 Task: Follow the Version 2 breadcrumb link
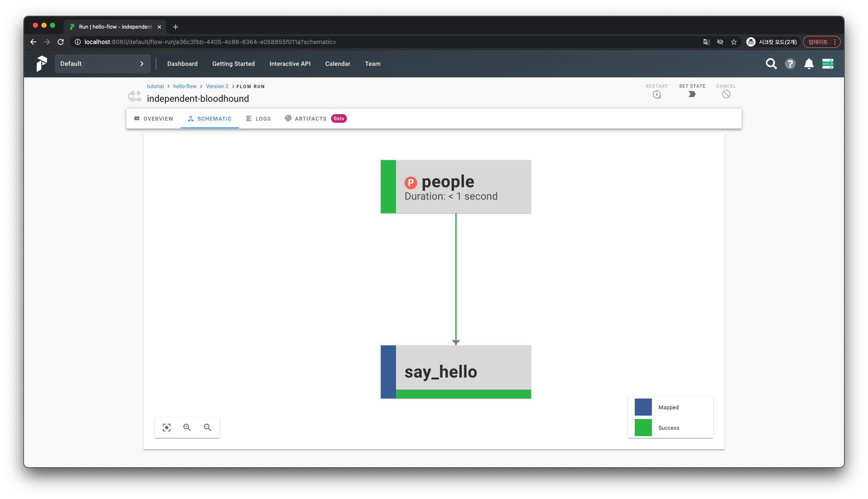click(x=217, y=86)
